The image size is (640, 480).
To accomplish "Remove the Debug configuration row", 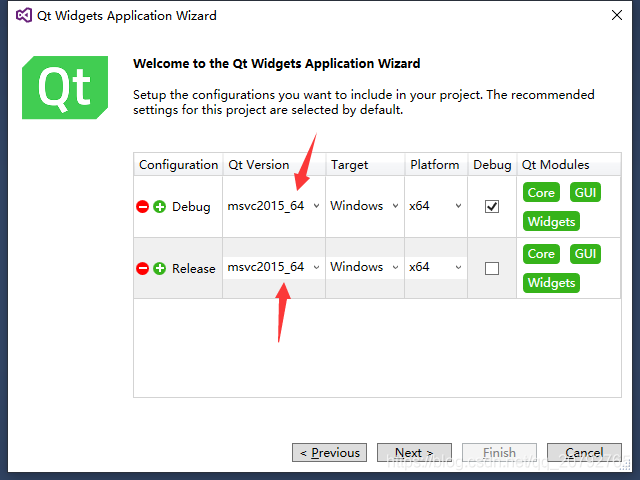I will click(x=142, y=207).
